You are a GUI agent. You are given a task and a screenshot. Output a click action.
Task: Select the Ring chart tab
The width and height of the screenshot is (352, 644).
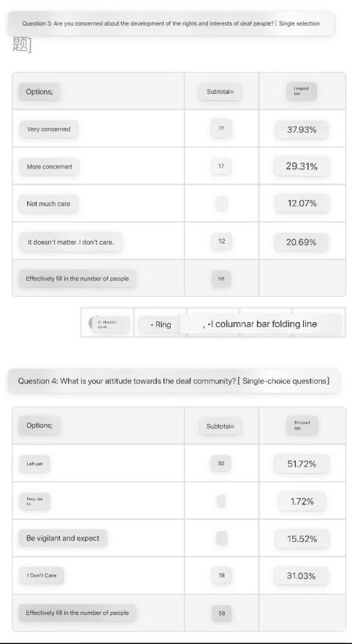tap(159, 325)
